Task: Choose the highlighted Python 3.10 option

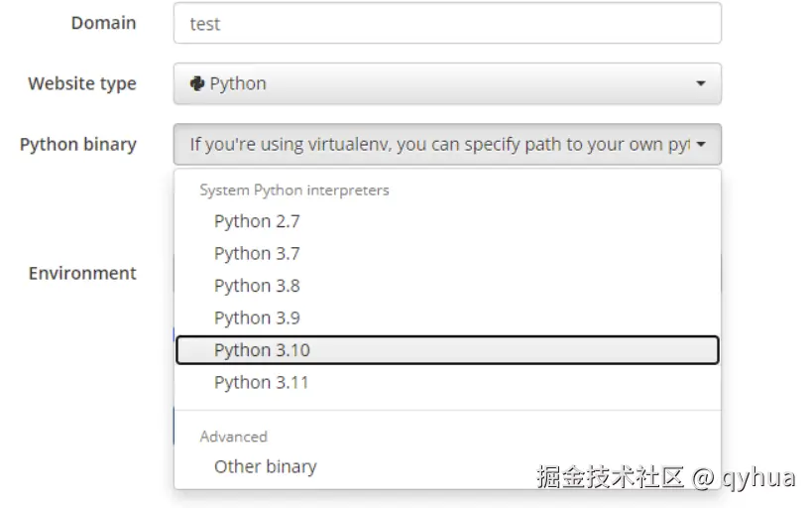Action: coord(262,350)
